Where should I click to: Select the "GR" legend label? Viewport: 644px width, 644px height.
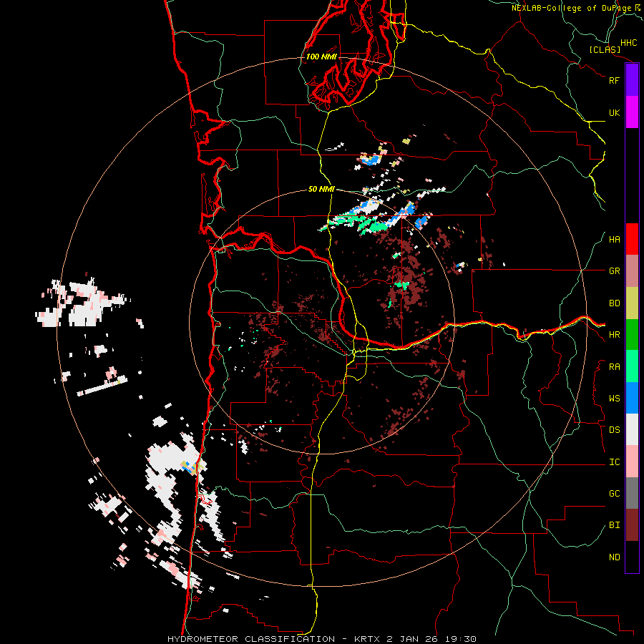point(614,271)
